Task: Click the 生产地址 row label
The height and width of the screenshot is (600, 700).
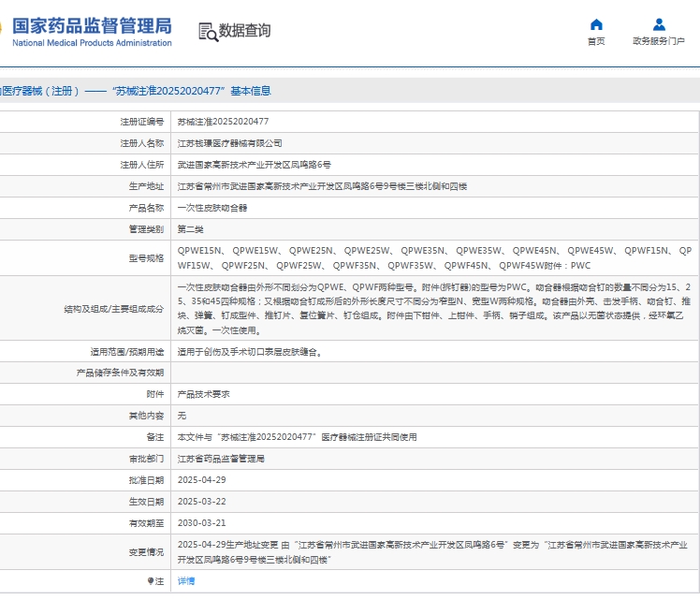Action: (146, 186)
